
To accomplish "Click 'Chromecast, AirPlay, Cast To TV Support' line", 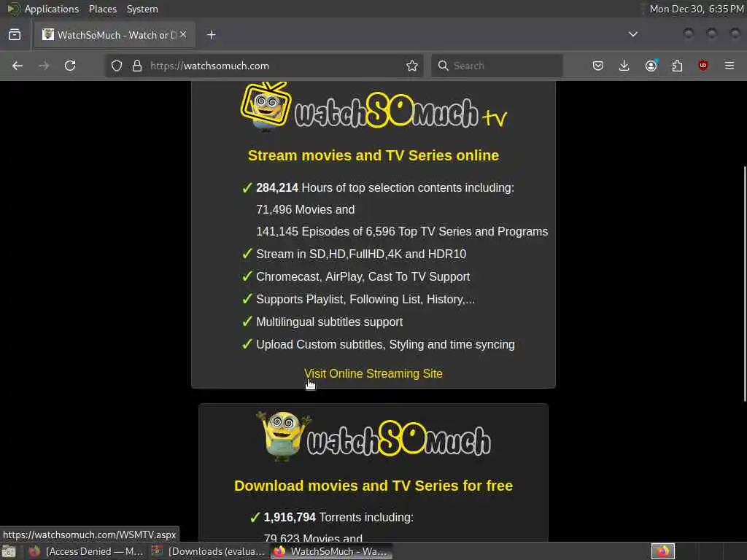I will pos(363,276).
